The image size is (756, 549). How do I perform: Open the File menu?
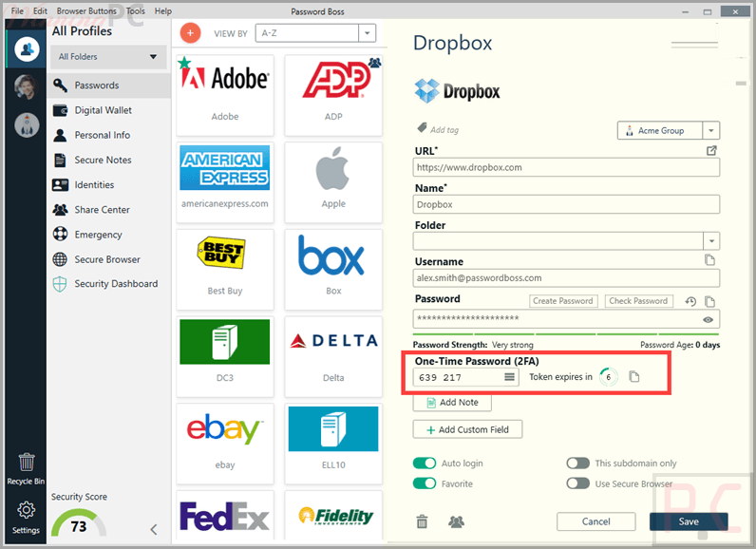[17, 10]
